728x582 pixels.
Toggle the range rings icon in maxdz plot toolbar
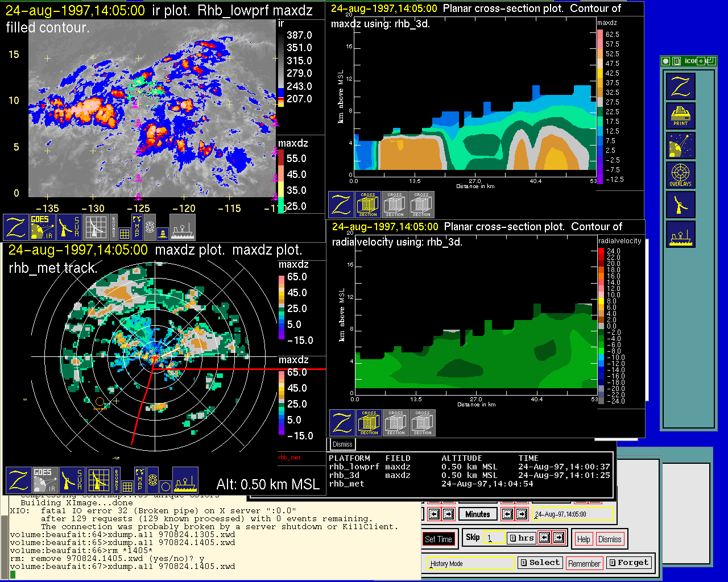(152, 480)
